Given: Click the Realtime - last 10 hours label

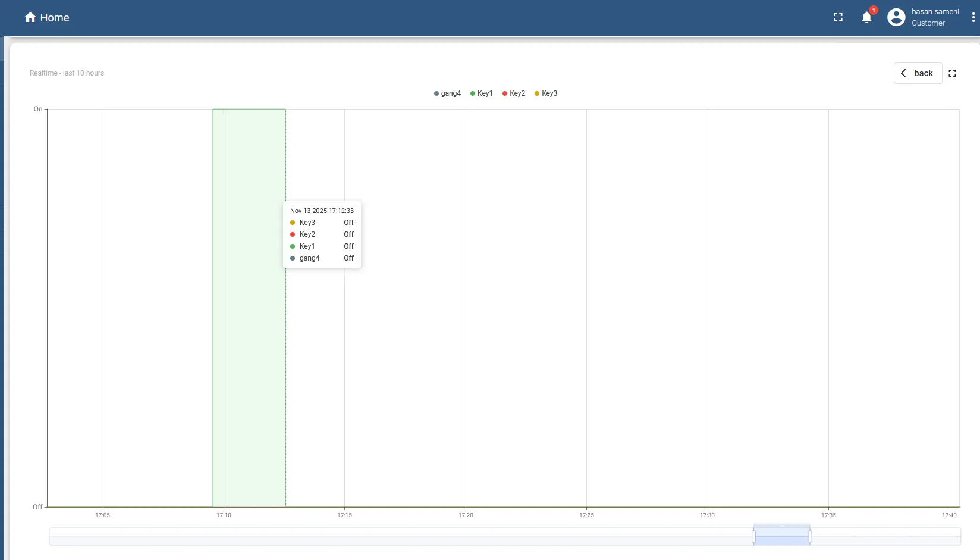Looking at the screenshot, I should coord(67,73).
